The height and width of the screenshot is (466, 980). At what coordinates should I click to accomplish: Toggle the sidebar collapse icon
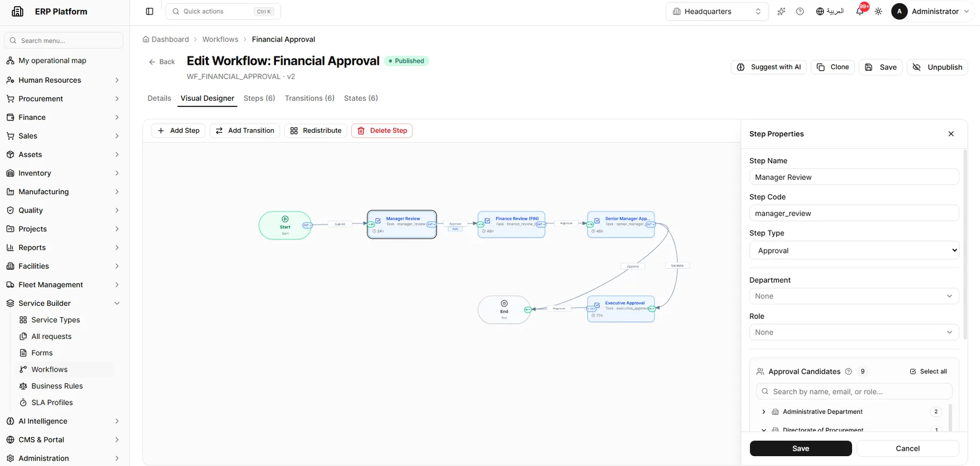click(x=150, y=11)
